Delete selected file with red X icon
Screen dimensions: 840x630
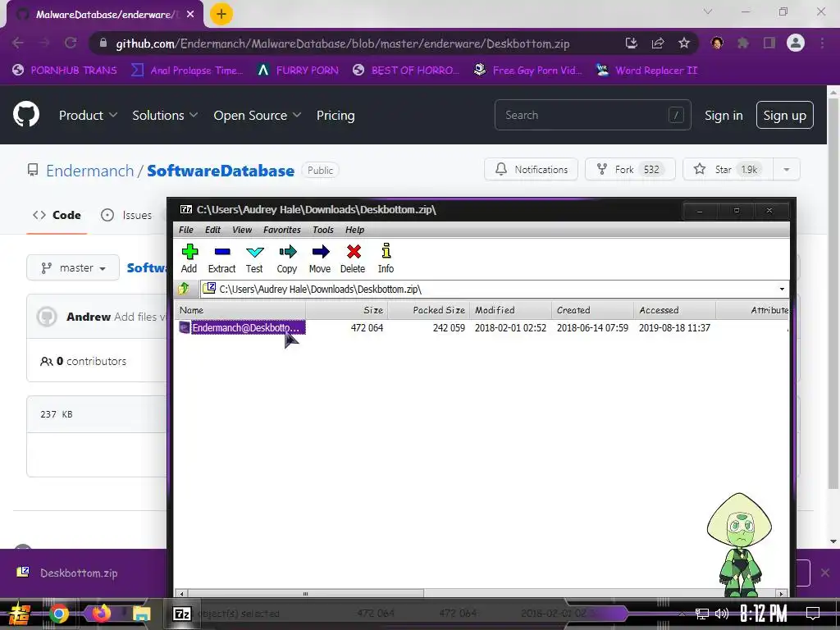[353, 258]
